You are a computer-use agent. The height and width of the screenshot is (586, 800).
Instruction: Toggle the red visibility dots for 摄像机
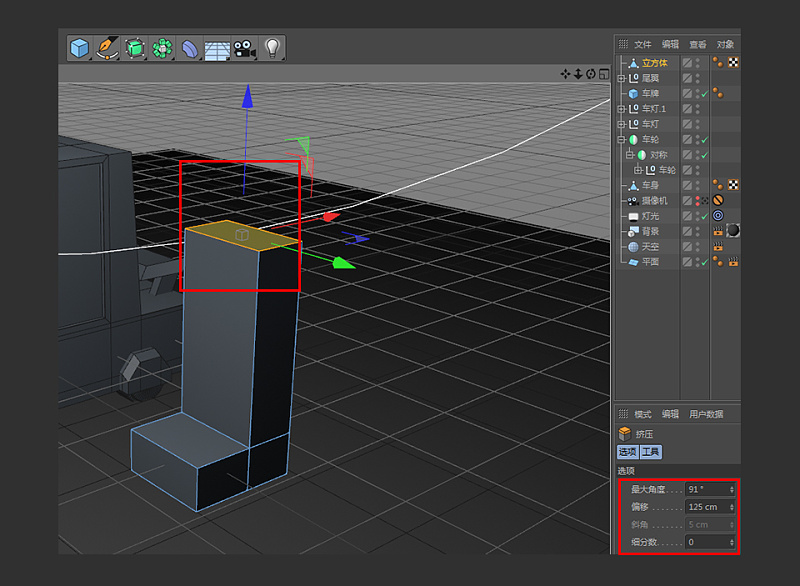tap(697, 200)
